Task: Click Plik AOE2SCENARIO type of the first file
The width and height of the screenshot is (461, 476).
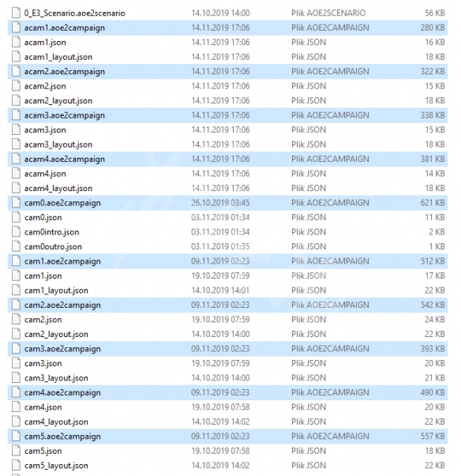Action: tap(328, 13)
